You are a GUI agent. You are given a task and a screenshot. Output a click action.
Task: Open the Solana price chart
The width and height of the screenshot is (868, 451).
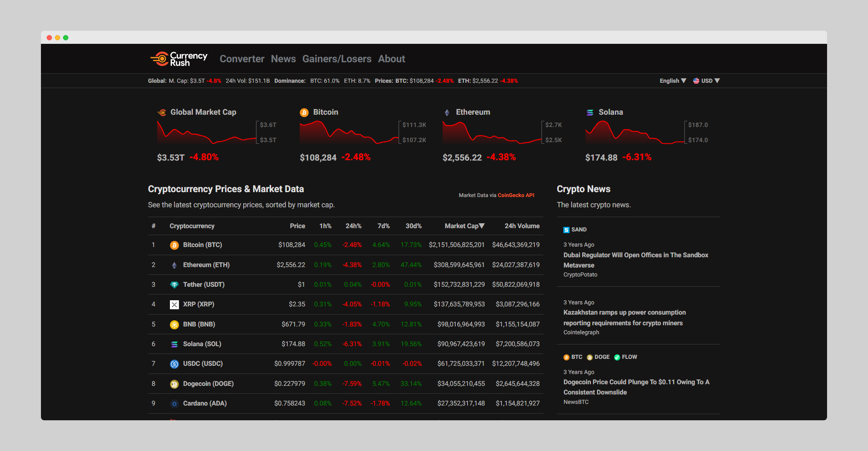coord(635,132)
